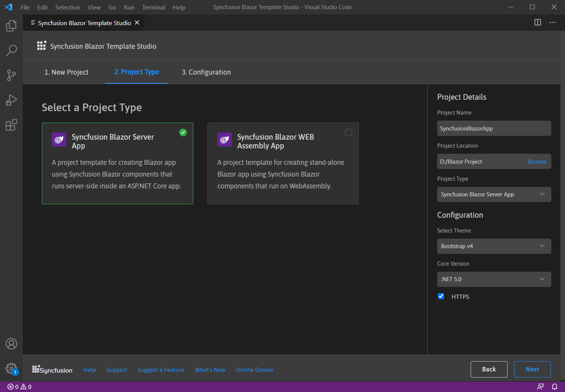Open Run and Debug view

click(x=11, y=100)
